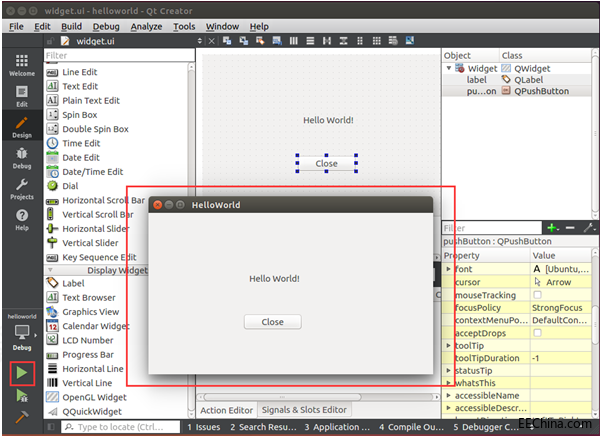The height and width of the screenshot is (436, 600).
Task: Open the Tools menu
Action: point(184,26)
